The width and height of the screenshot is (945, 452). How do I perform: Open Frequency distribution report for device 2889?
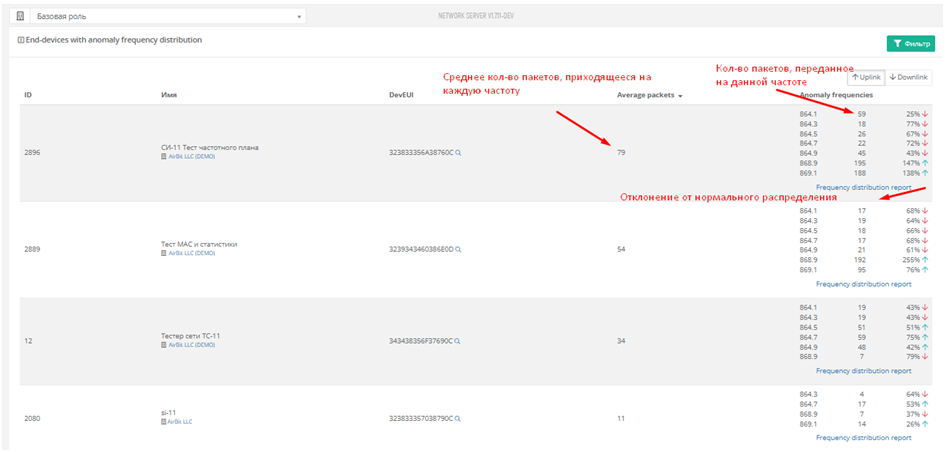pos(863,283)
